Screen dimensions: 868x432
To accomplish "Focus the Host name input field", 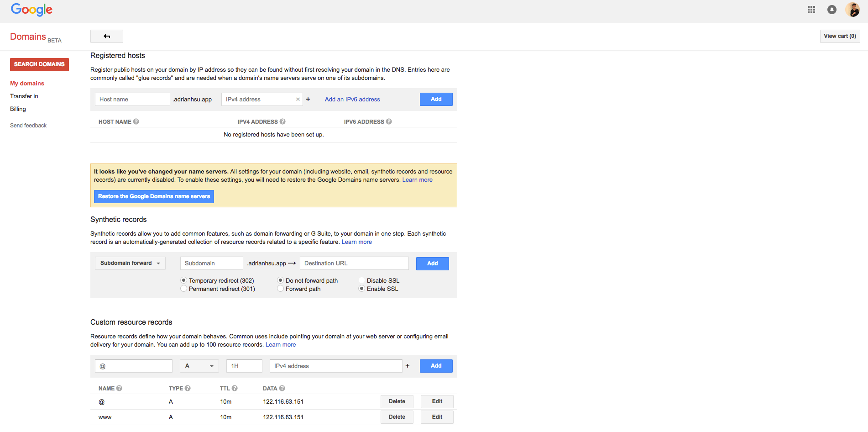I will point(132,99).
